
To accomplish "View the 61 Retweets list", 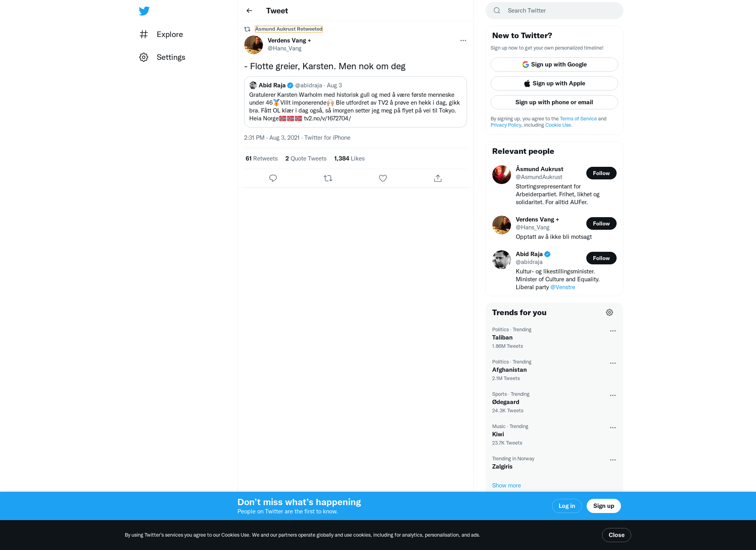I will pos(261,159).
